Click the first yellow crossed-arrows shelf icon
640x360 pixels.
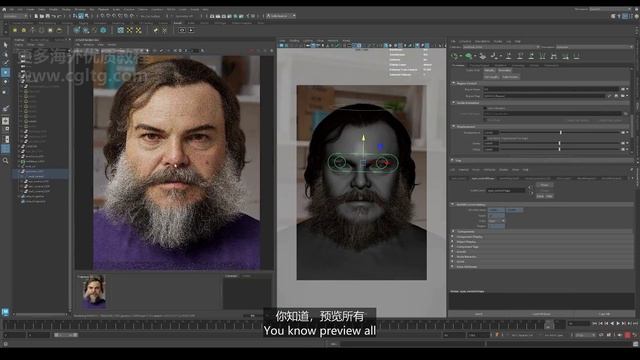pos(130,30)
